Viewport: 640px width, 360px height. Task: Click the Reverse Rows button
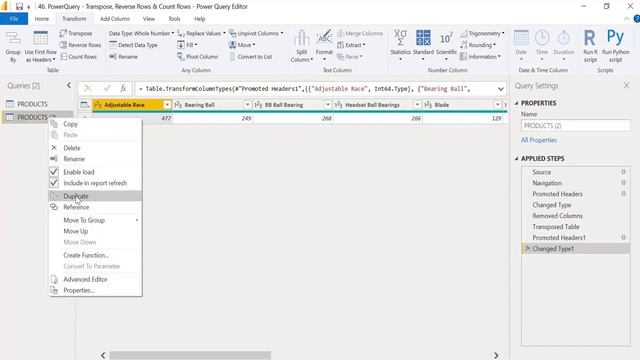[x=80, y=45]
